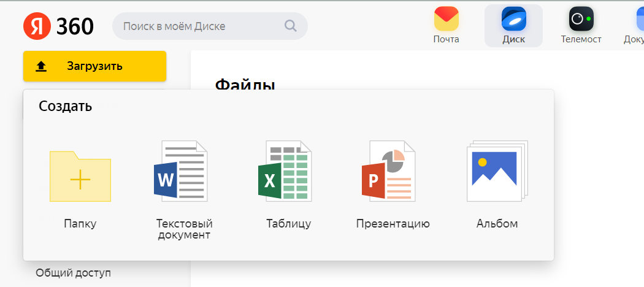This screenshot has width=644, height=287.
Task: Create a new Таблицу spreadsheet
Action: 288,185
